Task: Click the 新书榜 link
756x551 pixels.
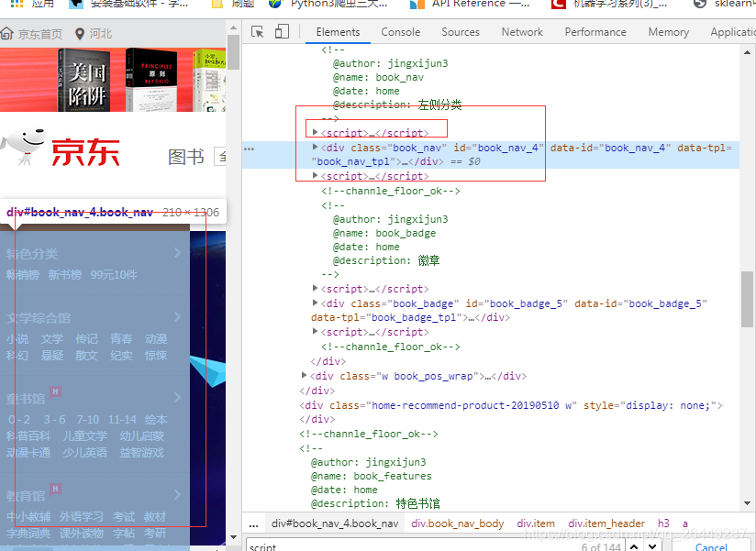Action: 64,274
